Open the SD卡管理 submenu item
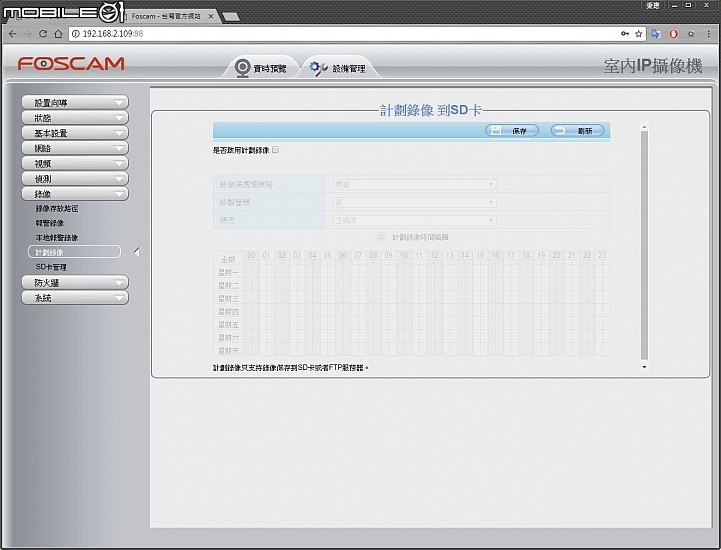Viewport: 721px width, 550px height. 51,267
